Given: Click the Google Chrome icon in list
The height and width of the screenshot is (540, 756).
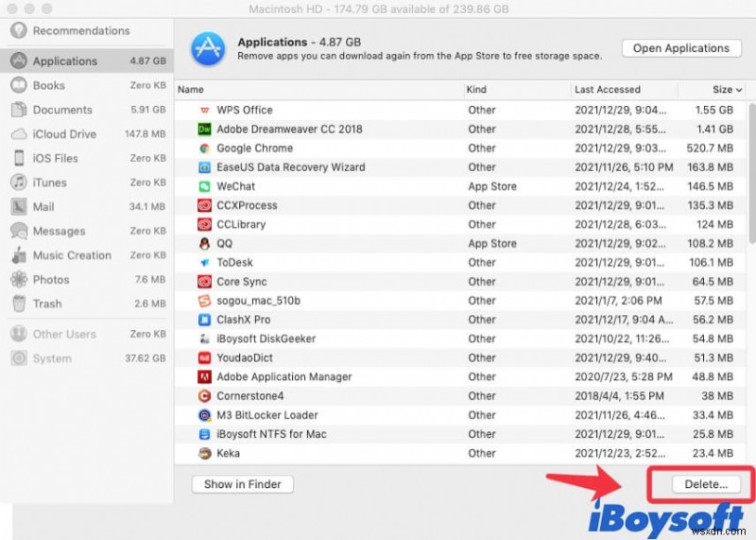Looking at the screenshot, I should 204,148.
